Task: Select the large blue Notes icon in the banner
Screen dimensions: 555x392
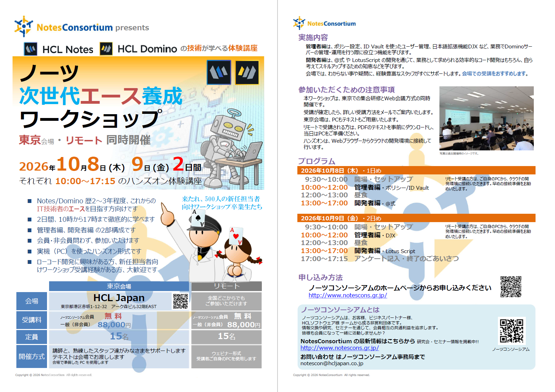Action: tap(219, 72)
